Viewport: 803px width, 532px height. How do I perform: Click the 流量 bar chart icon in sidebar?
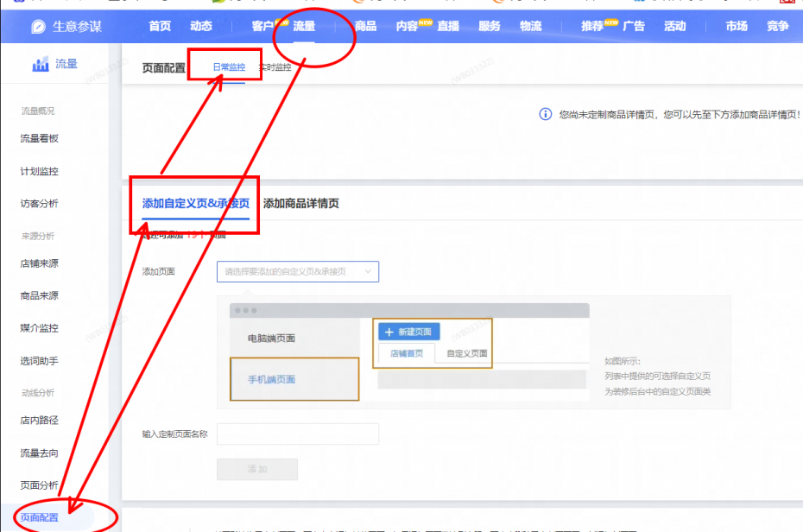[x=41, y=64]
